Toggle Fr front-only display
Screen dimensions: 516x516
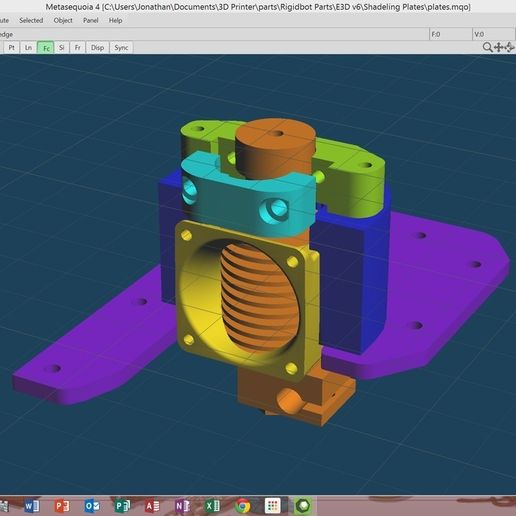(78, 48)
